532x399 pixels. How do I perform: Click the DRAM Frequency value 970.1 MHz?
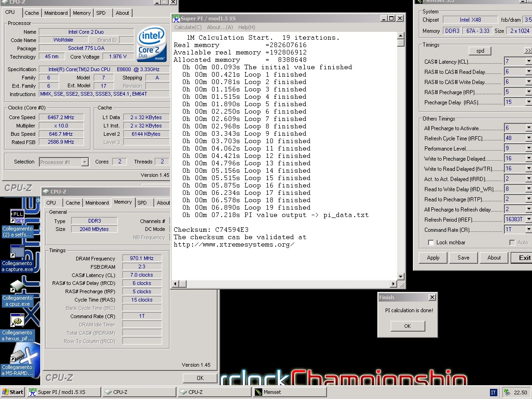(x=141, y=258)
